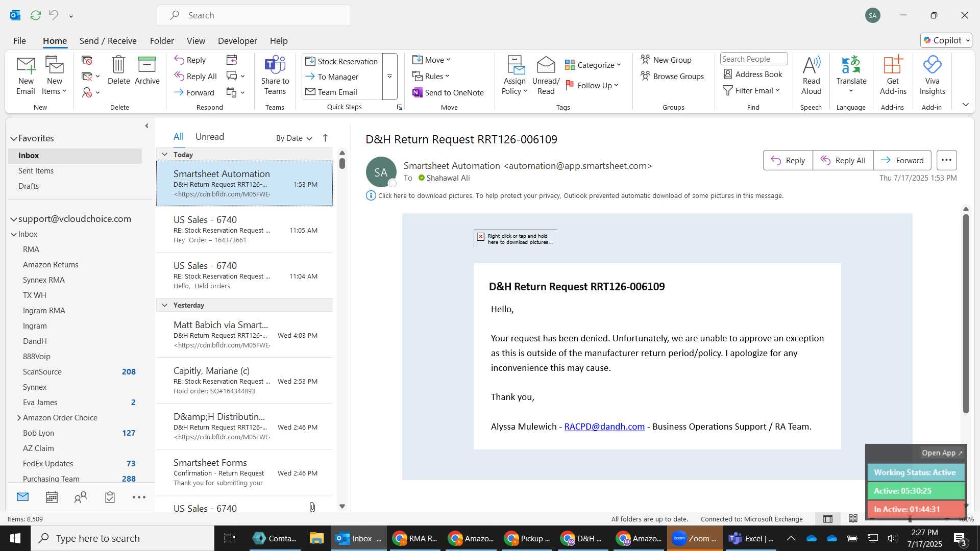Viewport: 980px width, 551px height.
Task: Click the New Email icon
Action: pyautogui.click(x=26, y=76)
